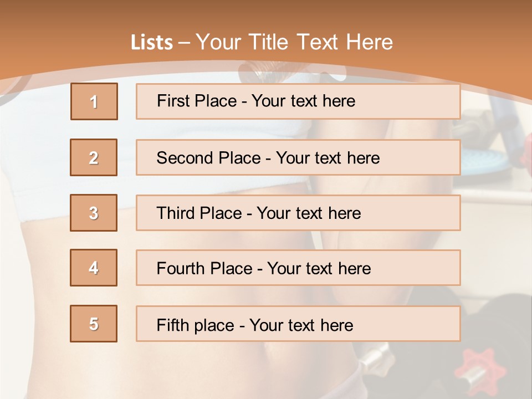Pick the number 4 box
532x399 pixels.
click(94, 268)
